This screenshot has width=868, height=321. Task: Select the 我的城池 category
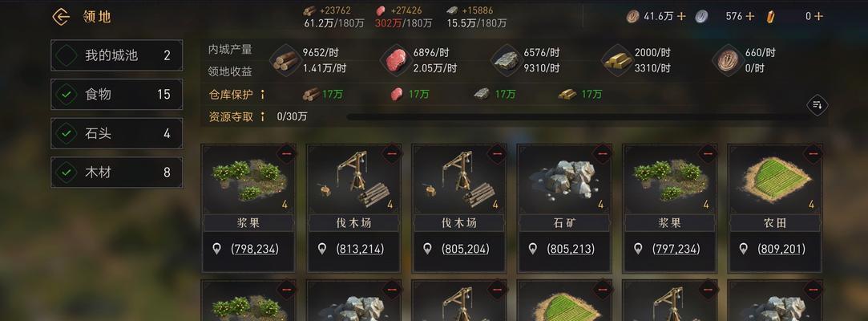click(117, 55)
